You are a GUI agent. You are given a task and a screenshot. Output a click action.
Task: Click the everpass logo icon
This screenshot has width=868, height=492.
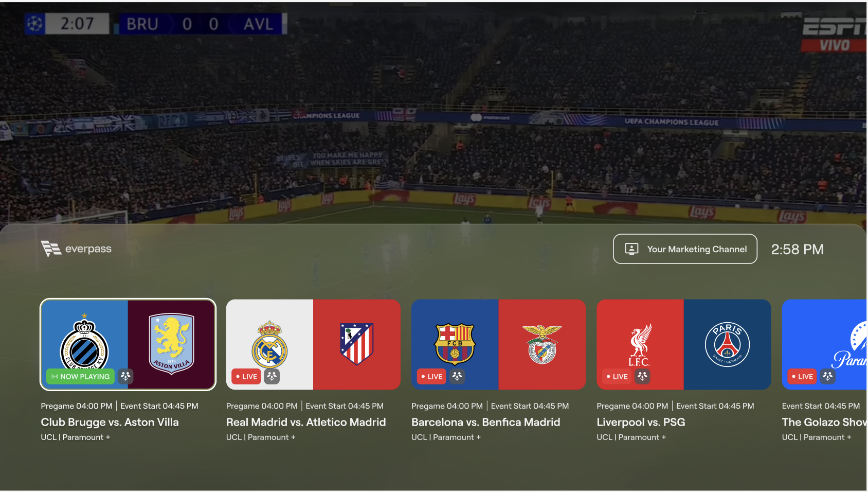coord(51,249)
